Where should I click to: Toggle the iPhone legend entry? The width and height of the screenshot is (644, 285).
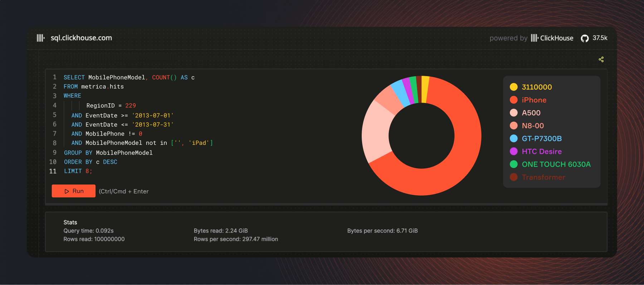tap(534, 100)
